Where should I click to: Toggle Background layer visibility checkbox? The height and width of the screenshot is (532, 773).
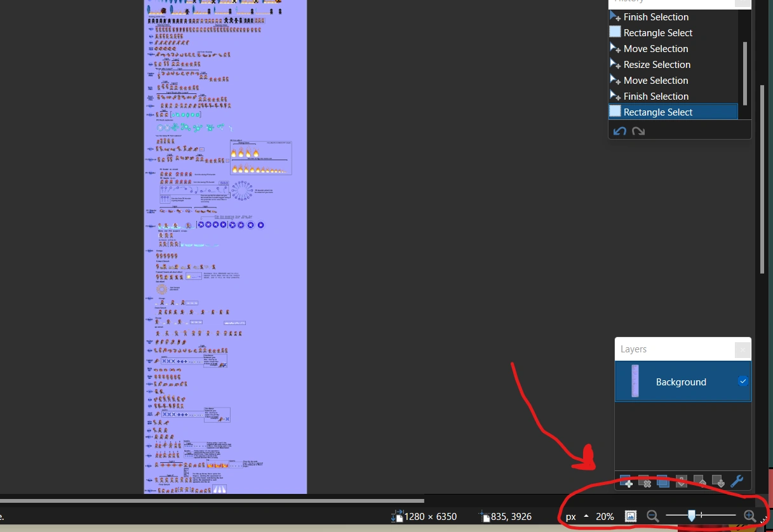tap(743, 382)
